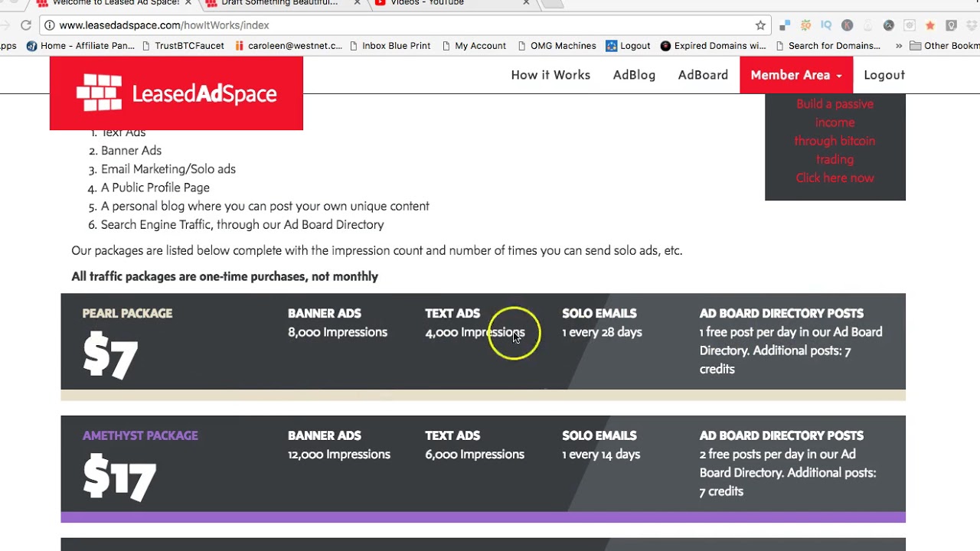Click '1 every 14 days' solo emails text

(x=601, y=455)
